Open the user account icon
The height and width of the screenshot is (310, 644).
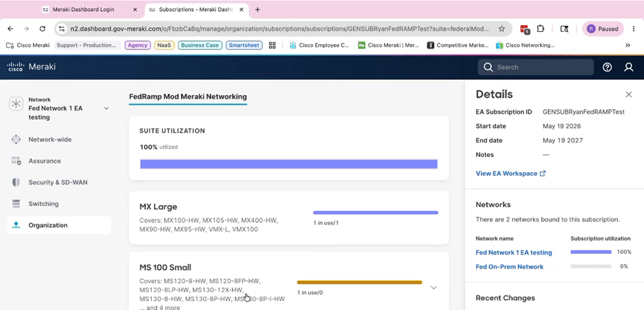(x=628, y=67)
